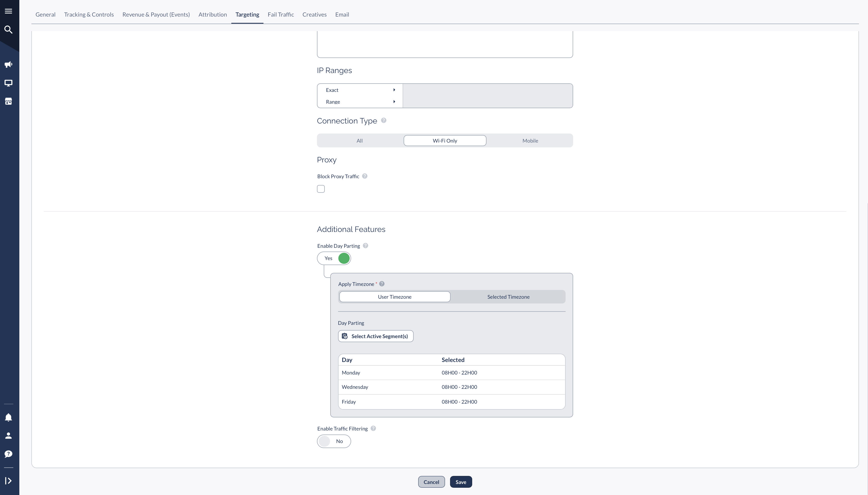Toggle Enable Traffic Filtering on
The width and height of the screenshot is (868, 495).
pos(334,441)
